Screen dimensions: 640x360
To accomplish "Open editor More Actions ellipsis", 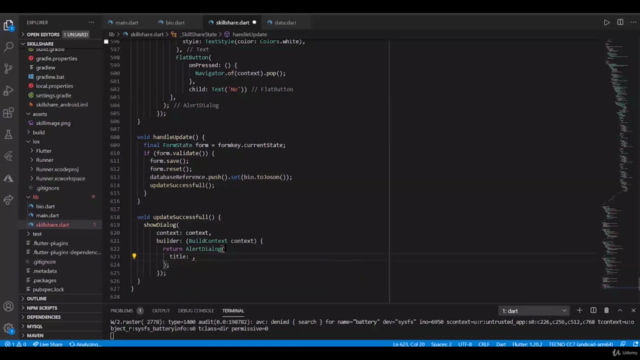I will coord(633,22).
